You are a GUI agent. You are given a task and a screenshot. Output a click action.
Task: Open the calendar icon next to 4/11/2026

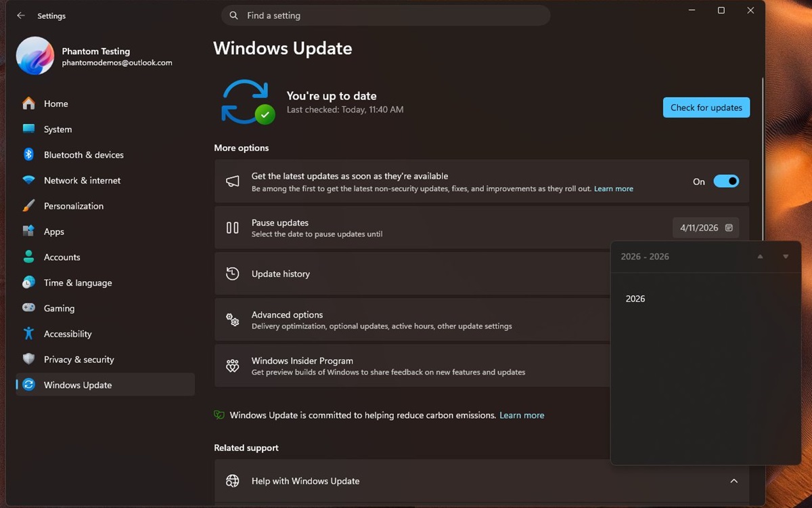[x=729, y=228]
